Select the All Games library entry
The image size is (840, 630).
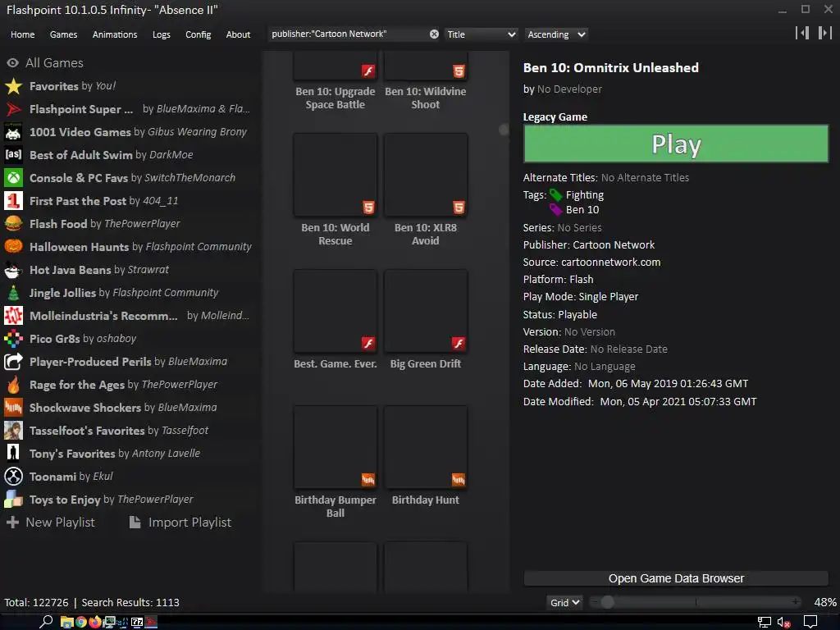(x=55, y=63)
